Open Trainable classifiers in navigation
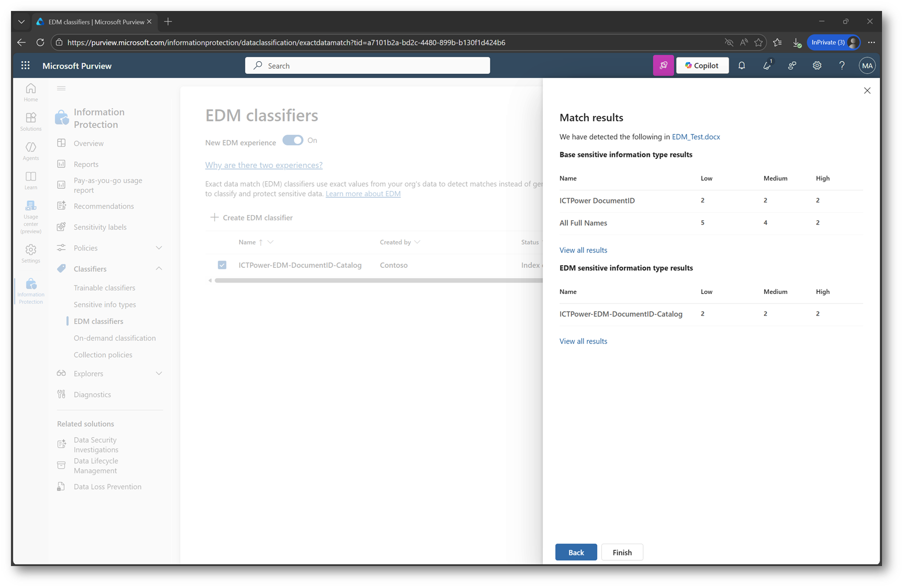Image resolution: width=904 pixels, height=588 pixels. [104, 288]
